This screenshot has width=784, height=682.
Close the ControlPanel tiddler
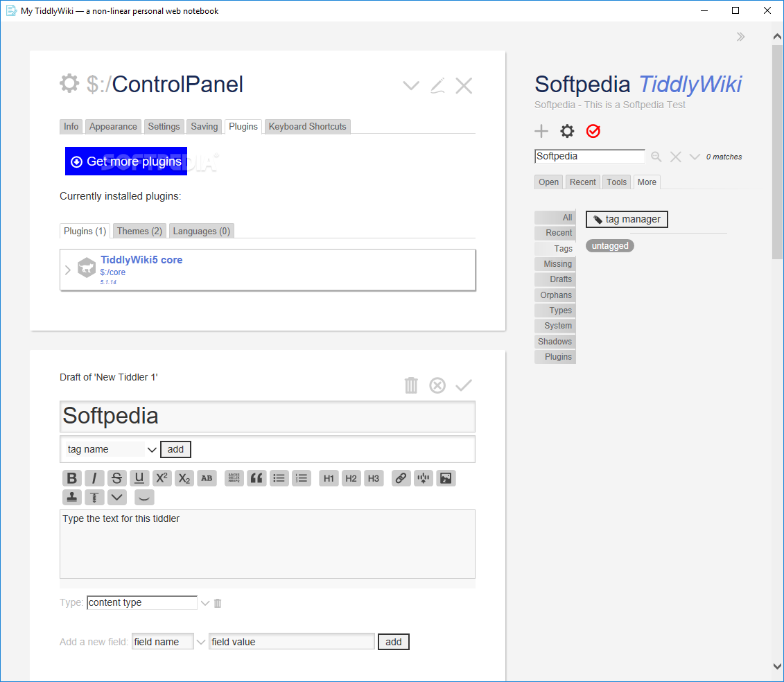[x=464, y=85]
